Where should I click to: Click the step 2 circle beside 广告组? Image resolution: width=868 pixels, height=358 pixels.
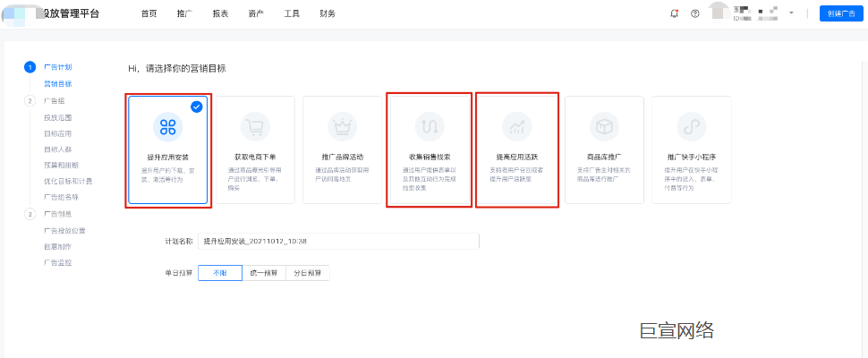(30, 101)
